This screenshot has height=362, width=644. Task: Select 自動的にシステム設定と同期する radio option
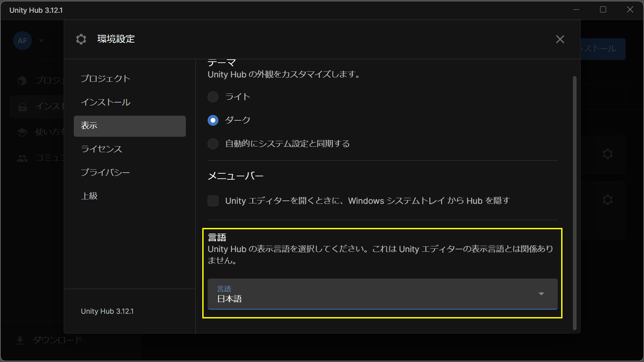[213, 144]
